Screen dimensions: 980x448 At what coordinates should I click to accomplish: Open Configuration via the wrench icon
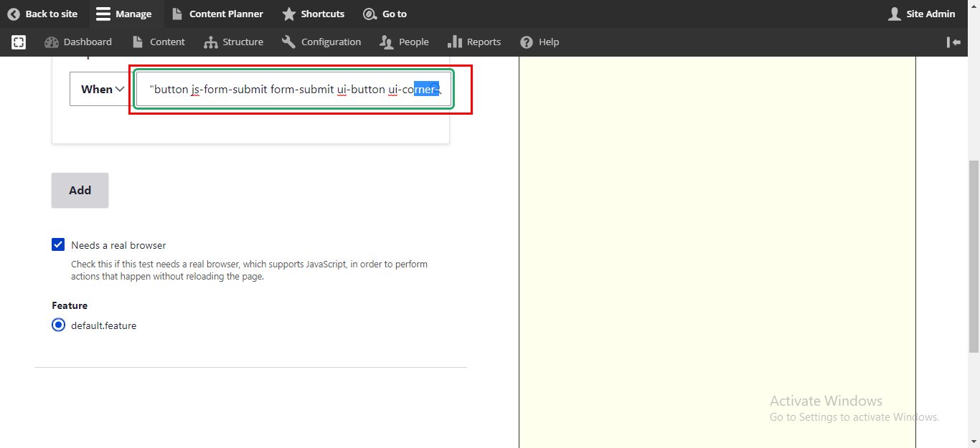click(x=289, y=42)
